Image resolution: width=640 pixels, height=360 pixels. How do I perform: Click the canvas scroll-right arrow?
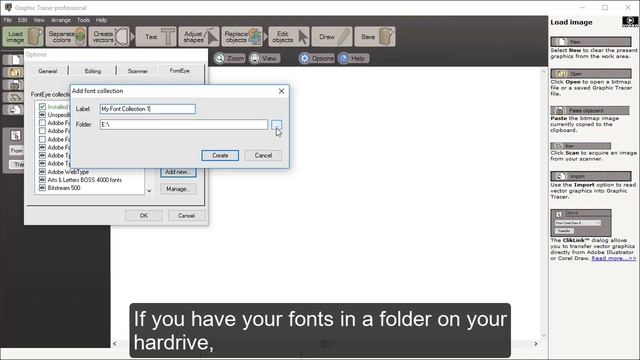[536, 344]
